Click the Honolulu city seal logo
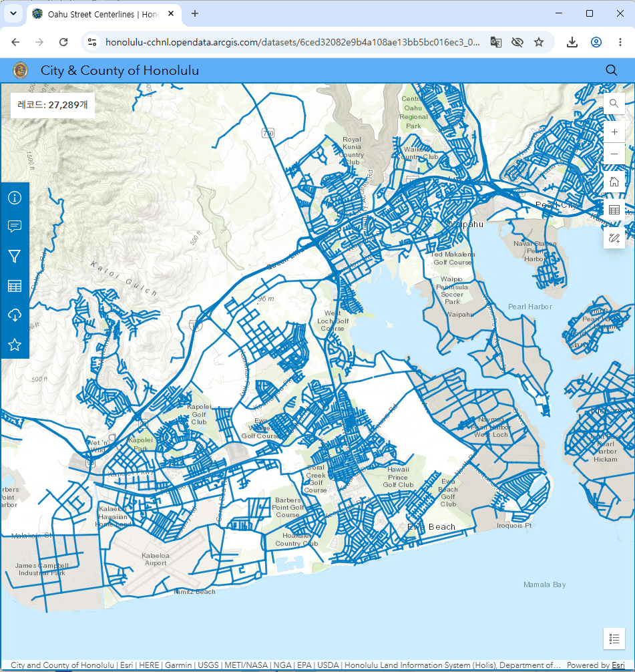 (20, 70)
